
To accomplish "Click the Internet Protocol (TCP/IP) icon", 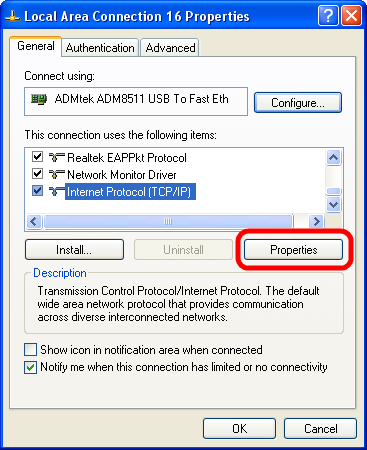I will point(57,191).
